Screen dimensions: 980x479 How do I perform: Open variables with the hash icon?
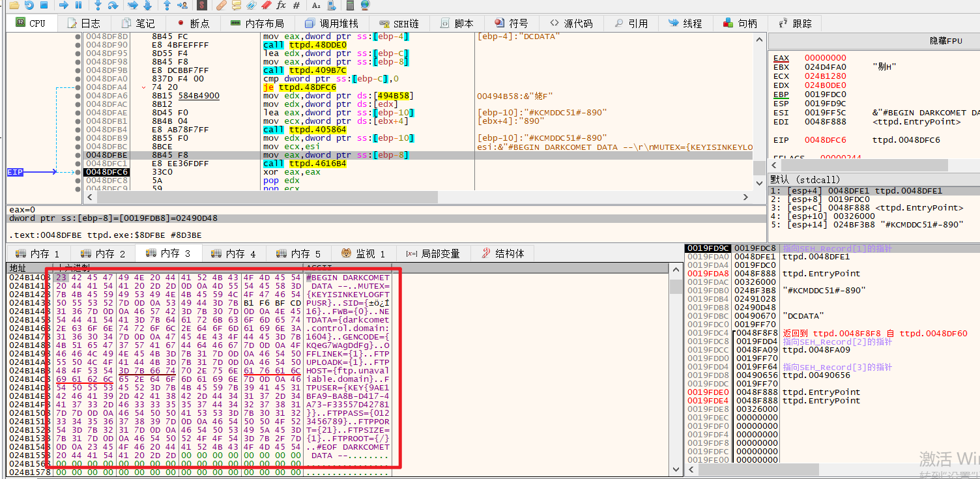click(297, 5)
